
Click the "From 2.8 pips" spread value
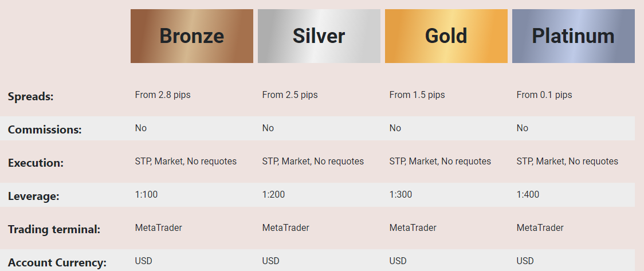[163, 95]
